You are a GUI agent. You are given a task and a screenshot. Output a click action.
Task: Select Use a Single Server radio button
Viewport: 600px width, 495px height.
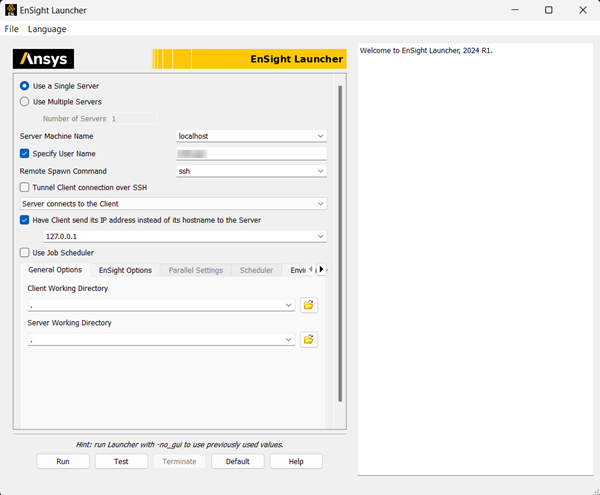[x=24, y=86]
